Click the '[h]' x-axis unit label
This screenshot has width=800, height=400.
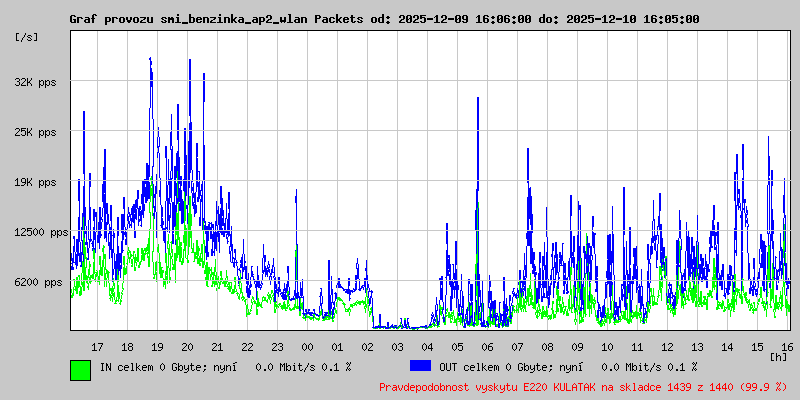tap(779, 357)
